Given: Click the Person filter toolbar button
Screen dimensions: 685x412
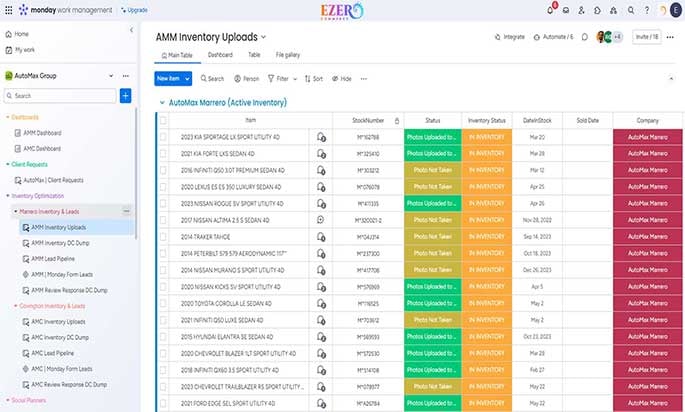Looking at the screenshot, I should pyautogui.click(x=246, y=79).
